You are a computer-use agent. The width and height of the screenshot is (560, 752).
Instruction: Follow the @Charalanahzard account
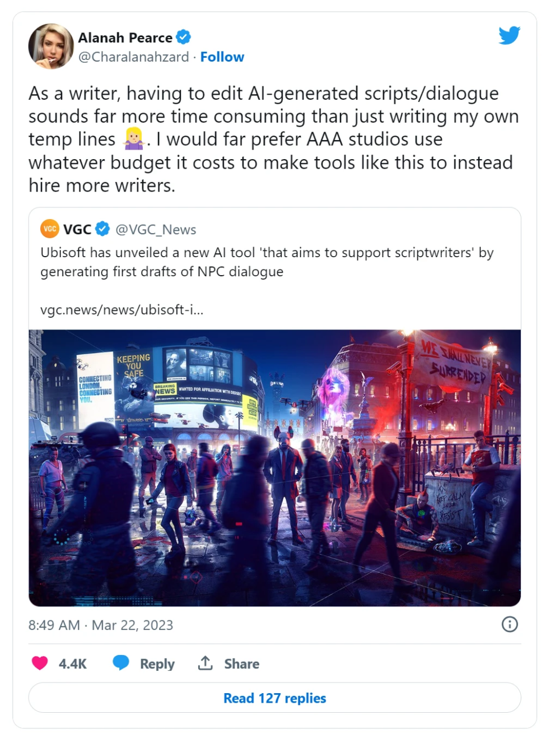(x=222, y=57)
